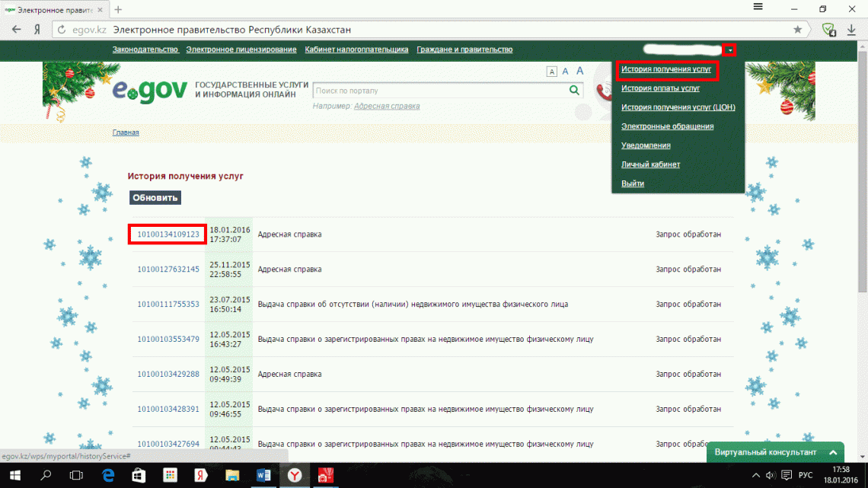Launch Microsoft Word from the taskbar
Image resolution: width=868 pixels, height=488 pixels.
[264, 475]
